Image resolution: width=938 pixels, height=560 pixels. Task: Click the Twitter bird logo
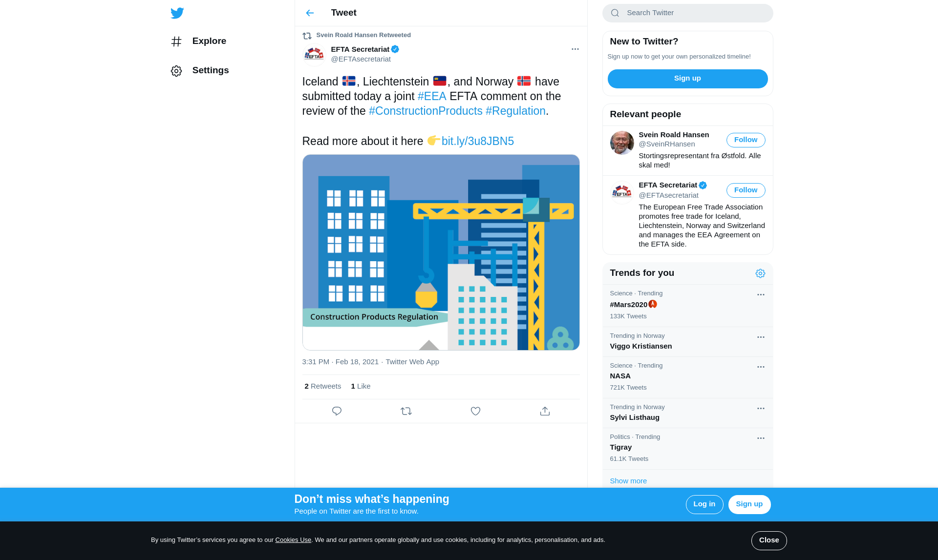(177, 13)
